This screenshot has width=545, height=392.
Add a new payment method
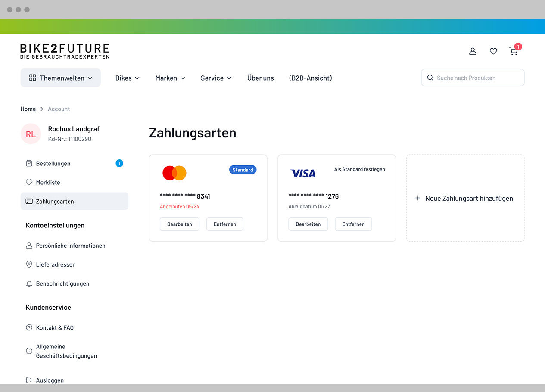click(464, 198)
